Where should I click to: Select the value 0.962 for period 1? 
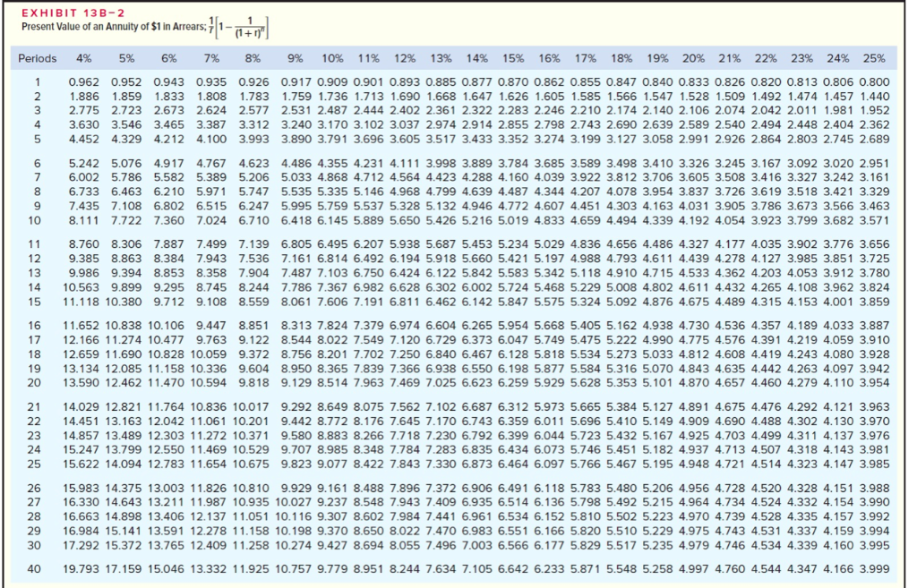pyautogui.click(x=82, y=84)
